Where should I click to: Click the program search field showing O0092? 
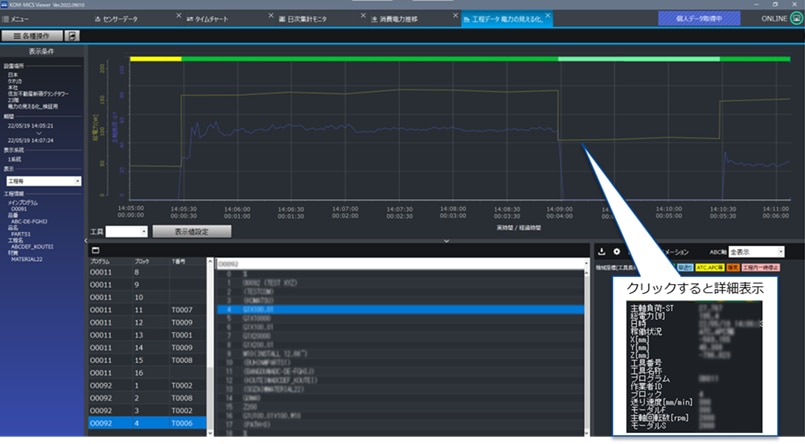400,261
